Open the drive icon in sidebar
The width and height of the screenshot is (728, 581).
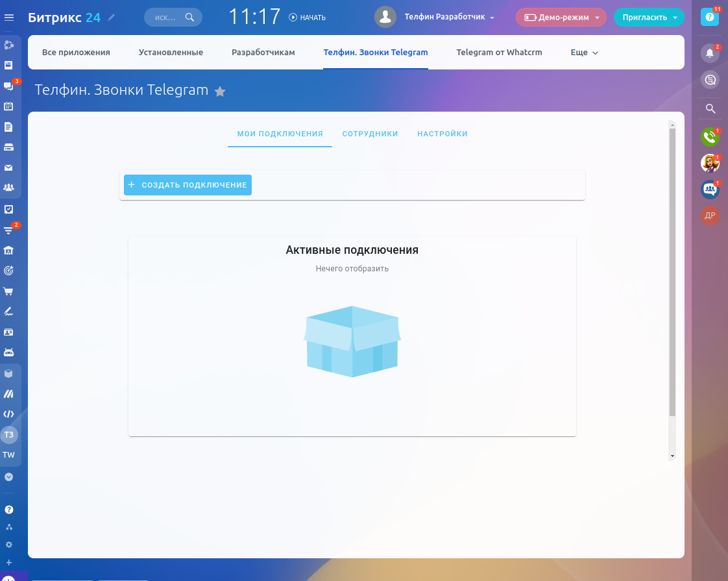9,147
